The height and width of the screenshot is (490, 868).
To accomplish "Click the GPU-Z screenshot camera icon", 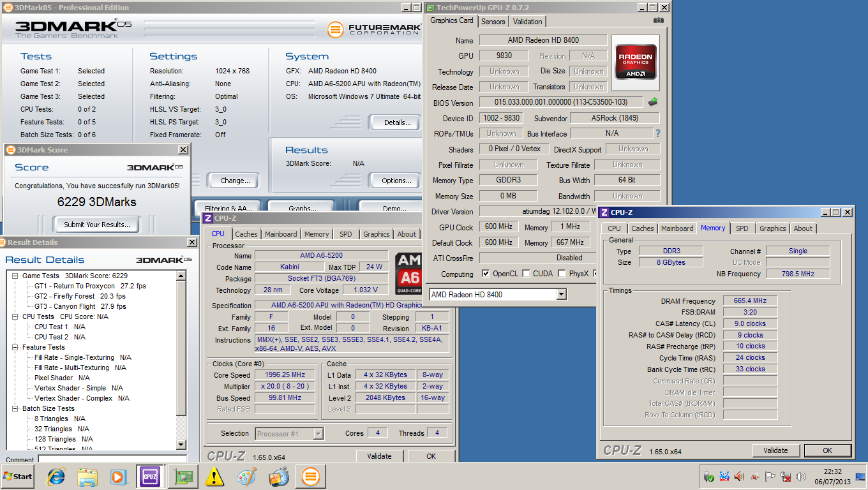I will pos(659,20).
